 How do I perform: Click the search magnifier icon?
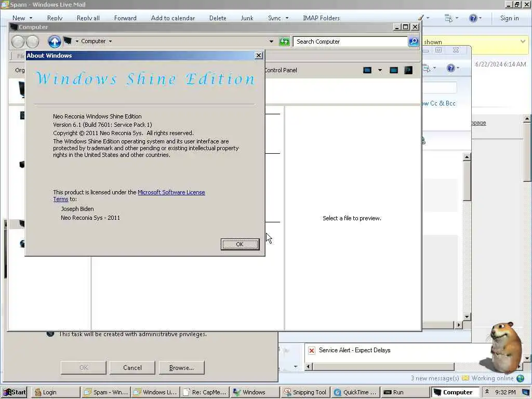[x=414, y=42]
